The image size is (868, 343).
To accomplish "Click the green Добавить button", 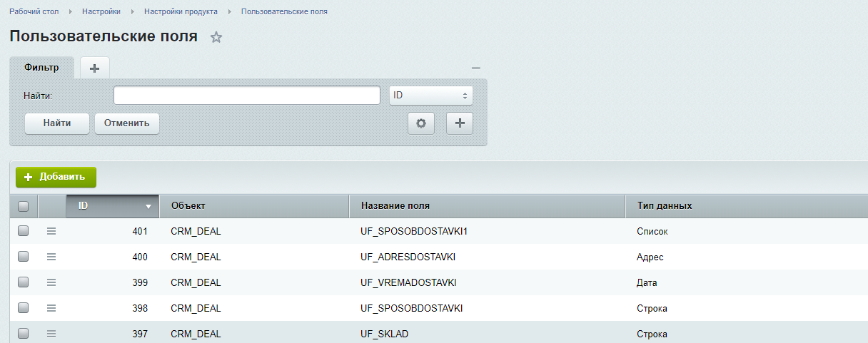I will click(x=56, y=177).
